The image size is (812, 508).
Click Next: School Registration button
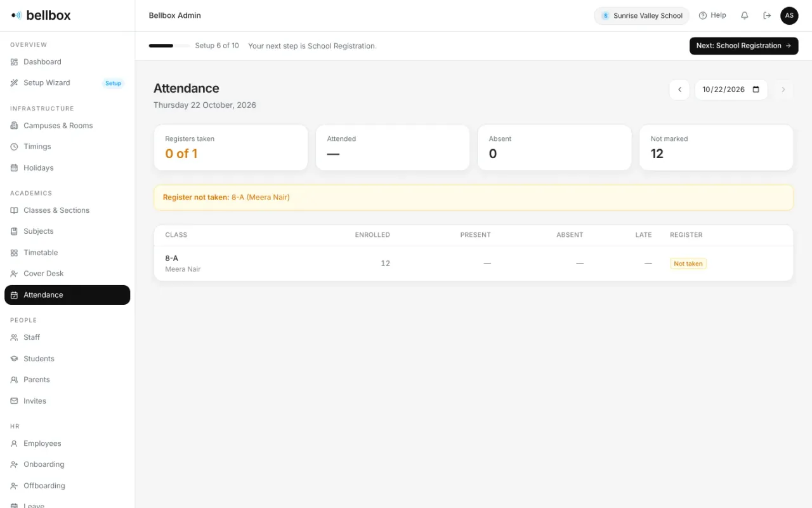tap(743, 46)
